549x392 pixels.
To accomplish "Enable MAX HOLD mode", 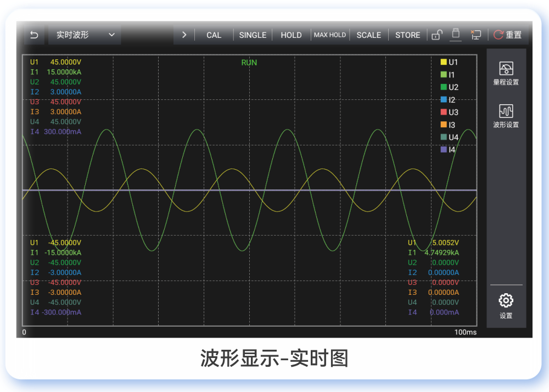I will (330, 35).
